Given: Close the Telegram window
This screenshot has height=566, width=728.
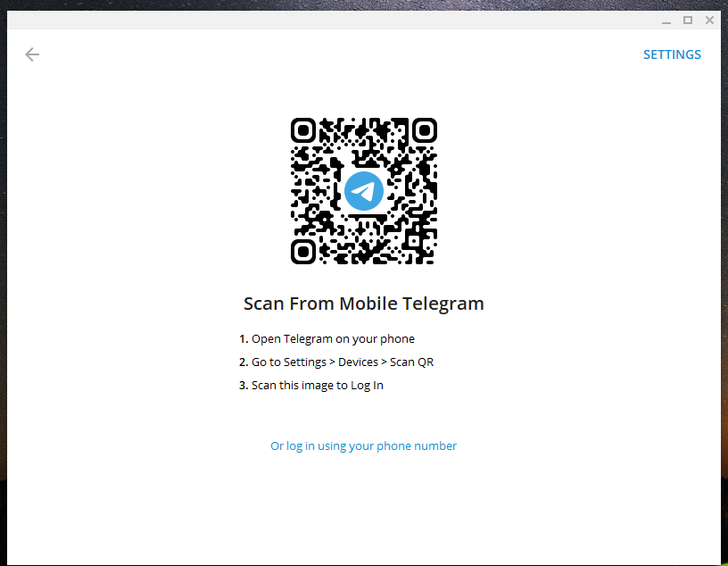Looking at the screenshot, I should tap(709, 21).
